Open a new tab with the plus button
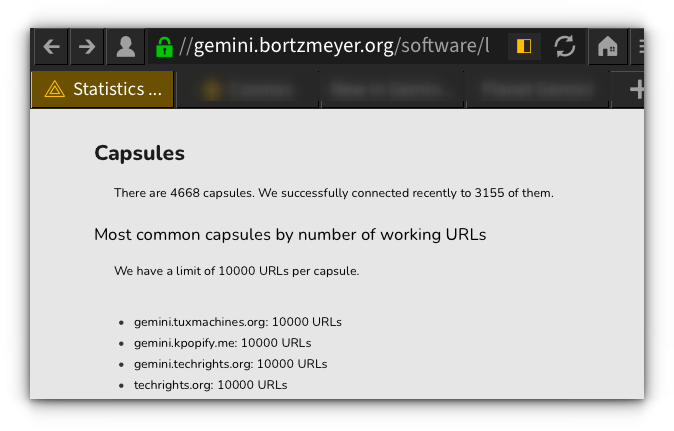Viewport: 674px width, 431px height. (637, 89)
